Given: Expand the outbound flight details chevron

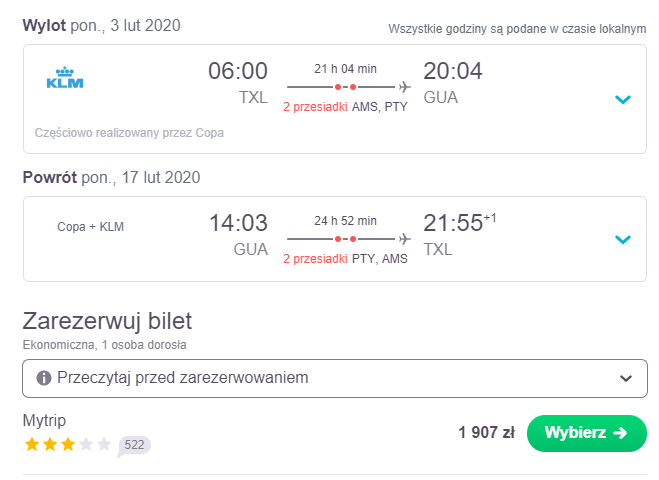Looking at the screenshot, I should [622, 100].
